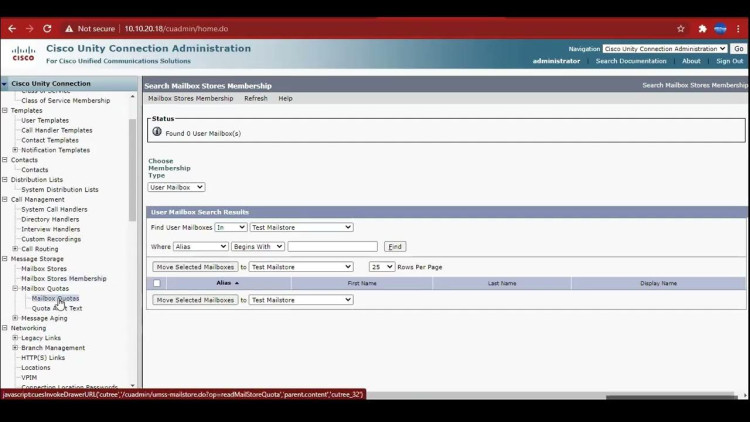Open the Directory Handlers tree item

pos(50,219)
